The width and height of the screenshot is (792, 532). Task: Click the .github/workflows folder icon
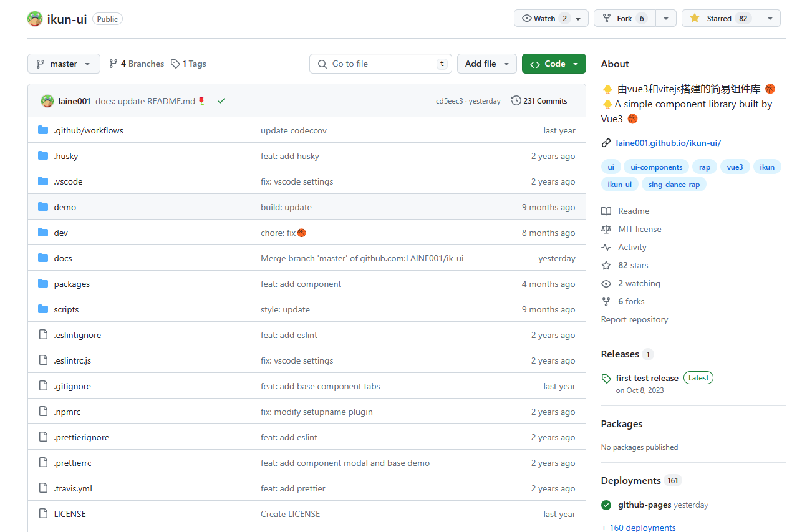[x=43, y=130]
